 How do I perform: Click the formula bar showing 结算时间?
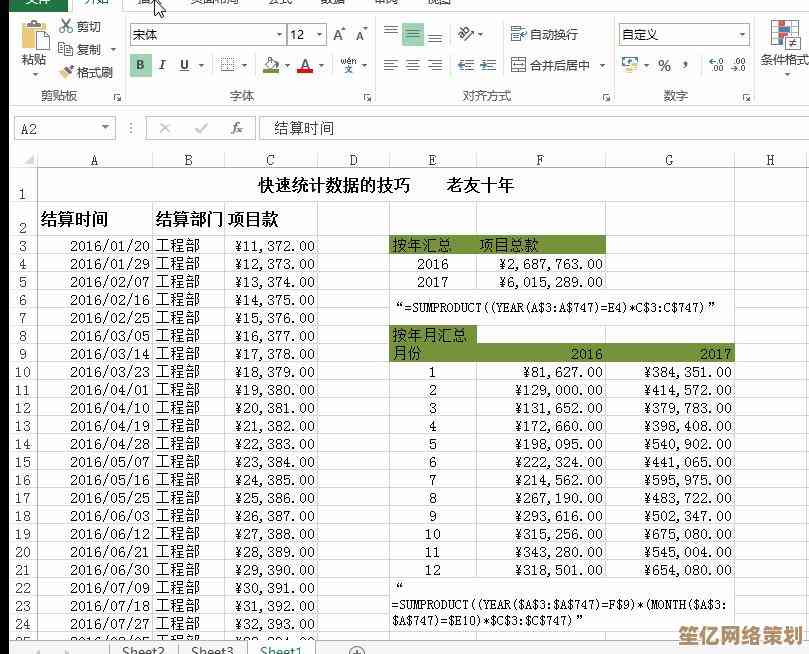tap(500, 128)
